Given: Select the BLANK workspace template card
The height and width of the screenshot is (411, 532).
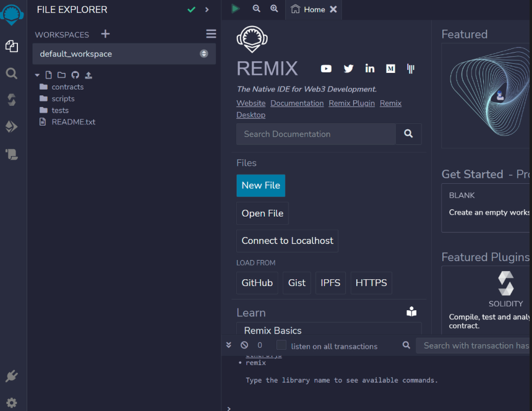Looking at the screenshot, I should point(487,208).
